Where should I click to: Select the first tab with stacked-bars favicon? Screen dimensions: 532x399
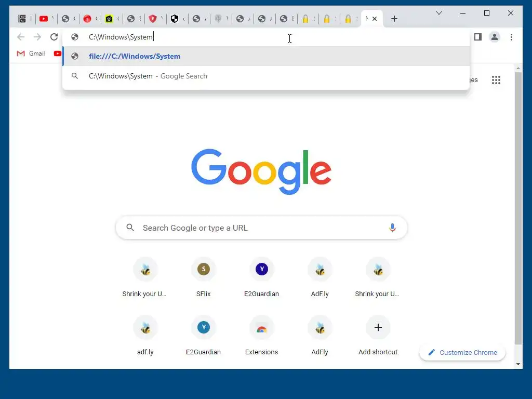pyautogui.click(x=22, y=19)
